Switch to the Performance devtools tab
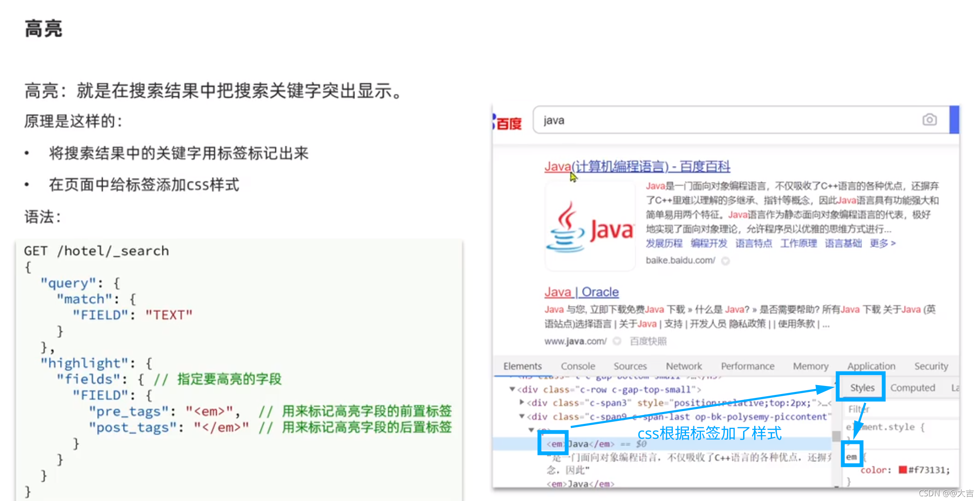 [747, 366]
